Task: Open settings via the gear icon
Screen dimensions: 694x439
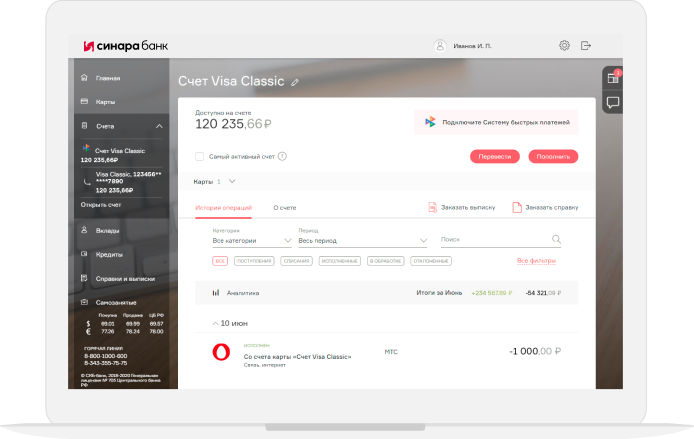Action: pos(564,46)
